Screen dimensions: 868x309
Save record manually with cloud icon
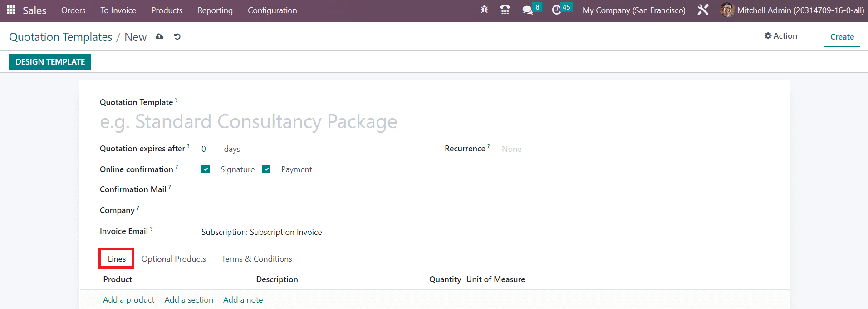159,37
